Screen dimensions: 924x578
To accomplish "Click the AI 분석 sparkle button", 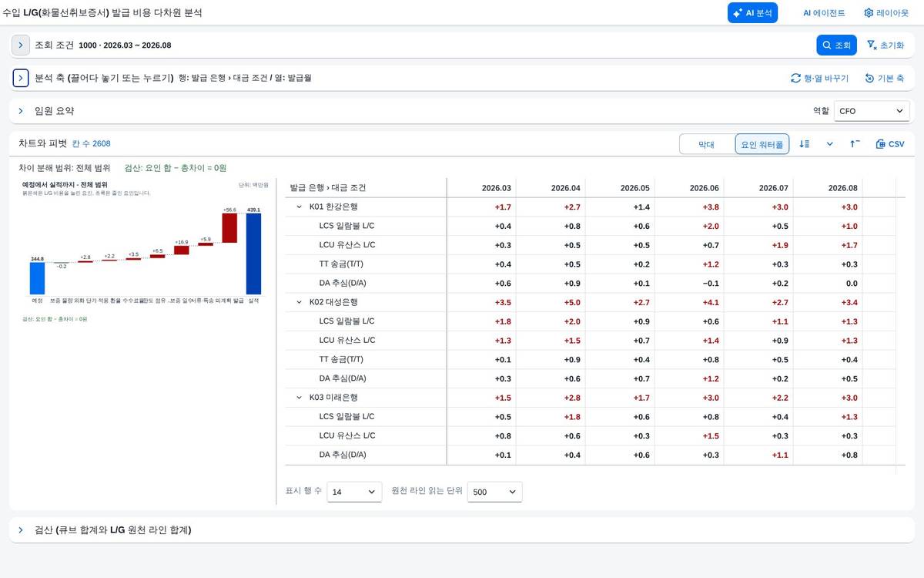I will pos(752,13).
